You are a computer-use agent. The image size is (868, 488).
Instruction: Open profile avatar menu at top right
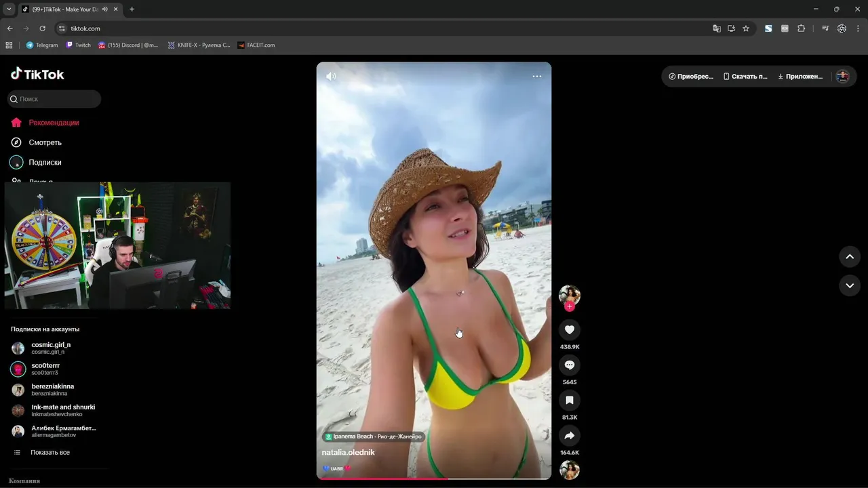click(x=843, y=77)
